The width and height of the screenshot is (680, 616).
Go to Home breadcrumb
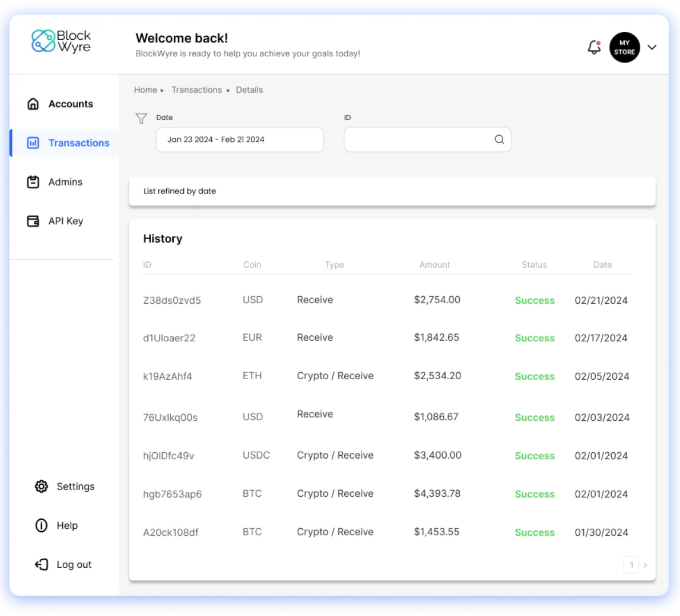pos(146,90)
